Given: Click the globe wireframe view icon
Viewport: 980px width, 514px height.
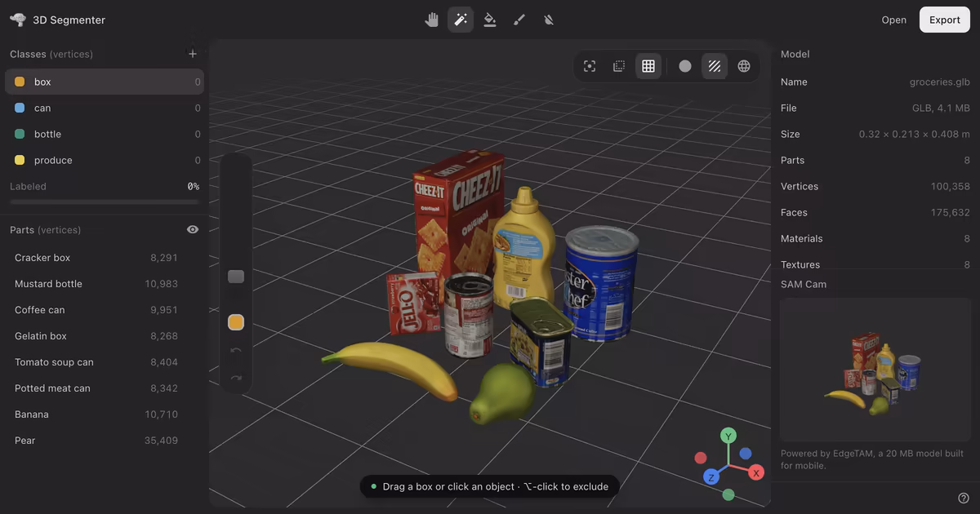Looking at the screenshot, I should tap(744, 66).
